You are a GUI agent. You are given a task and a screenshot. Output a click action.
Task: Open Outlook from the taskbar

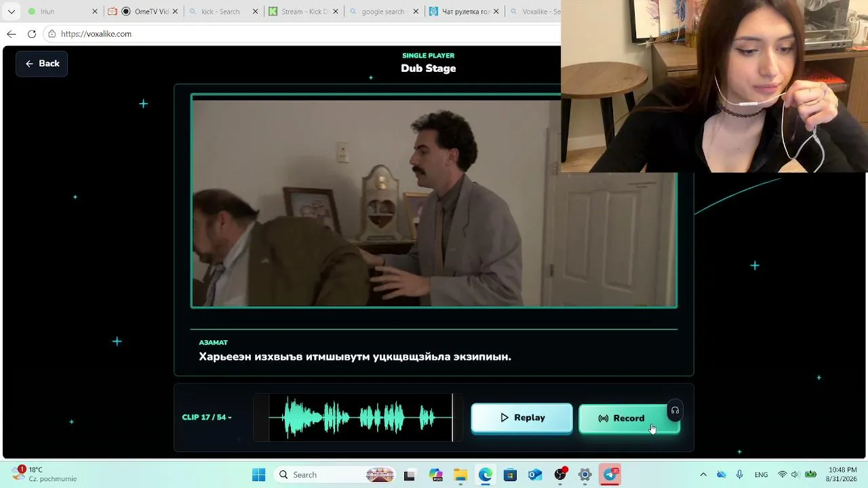click(535, 474)
